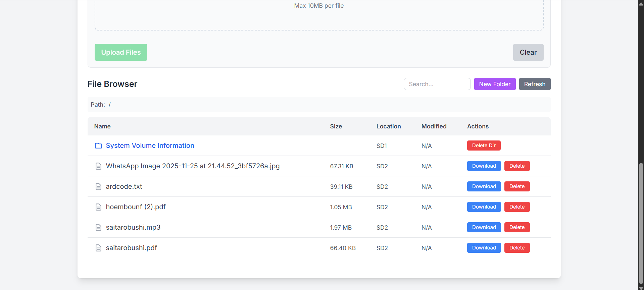Screen dimensions: 644x290
Task: Download hoembounf (2).pdf
Action: coord(484,207)
